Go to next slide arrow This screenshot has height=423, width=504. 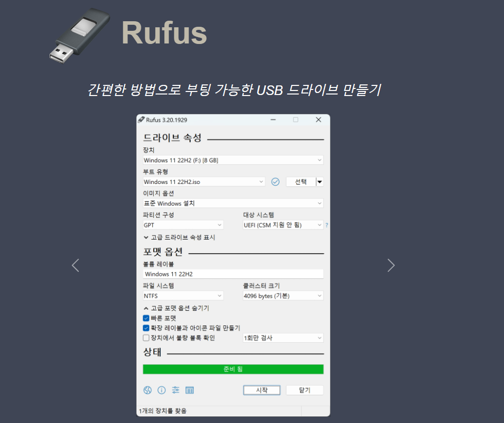[x=391, y=265]
